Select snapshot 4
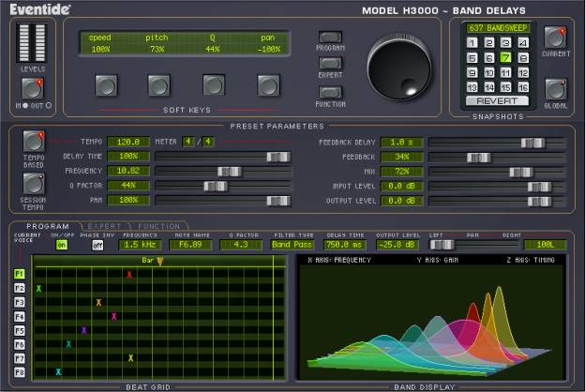Viewport: 585px width, 392px height. [x=523, y=43]
